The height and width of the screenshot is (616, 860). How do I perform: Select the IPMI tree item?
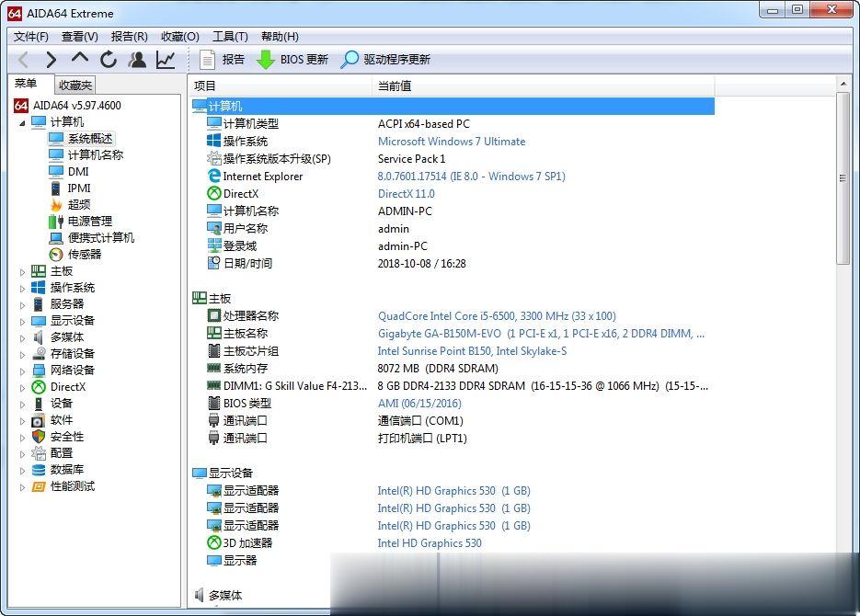79,188
